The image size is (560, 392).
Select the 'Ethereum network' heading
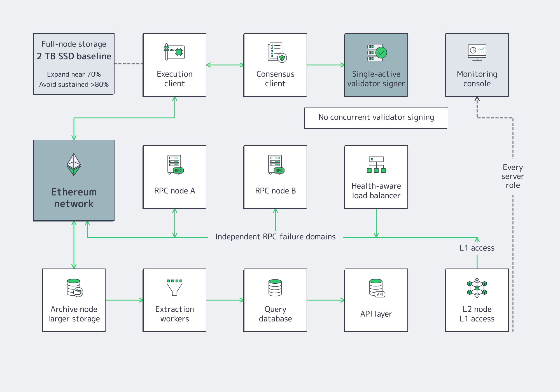pyautogui.click(x=74, y=198)
